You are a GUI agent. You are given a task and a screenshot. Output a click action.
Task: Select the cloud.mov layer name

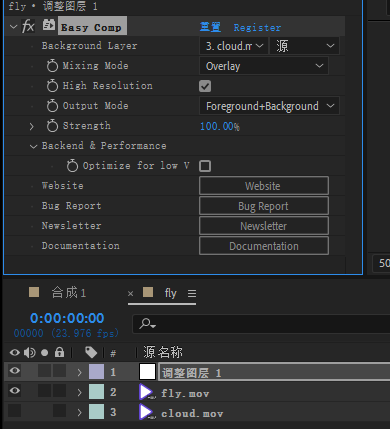(192, 413)
